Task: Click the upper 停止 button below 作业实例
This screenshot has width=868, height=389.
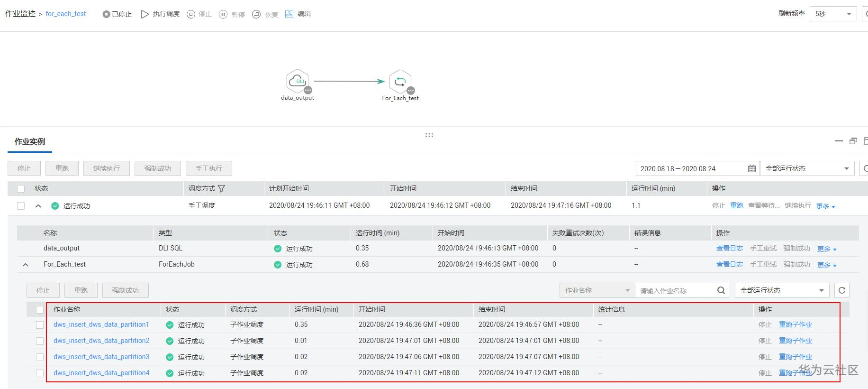Action: coord(24,168)
